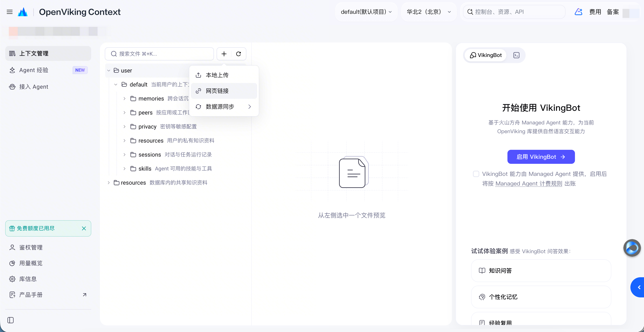Open 库信息 settings entry
Viewport: 644px width, 332px height.
click(x=48, y=279)
